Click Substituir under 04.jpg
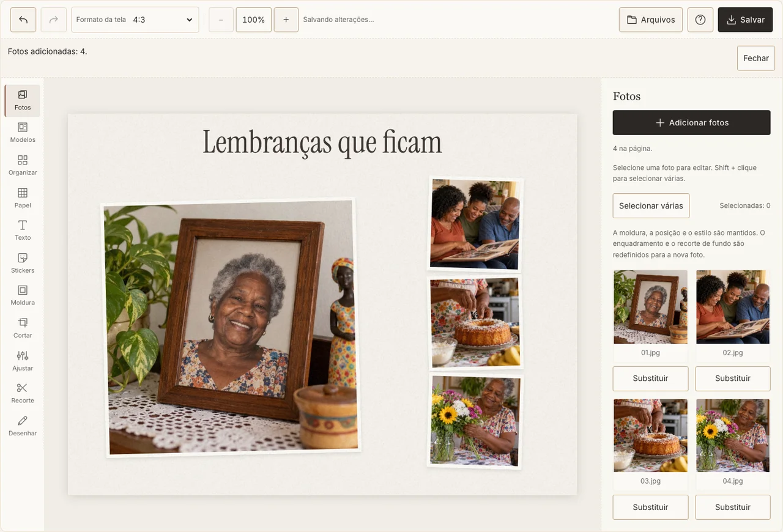Image resolution: width=783 pixels, height=532 pixels. coord(733,507)
